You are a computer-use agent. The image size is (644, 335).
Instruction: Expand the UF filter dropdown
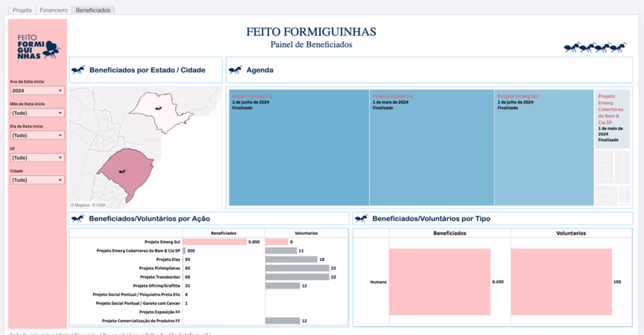tap(37, 158)
